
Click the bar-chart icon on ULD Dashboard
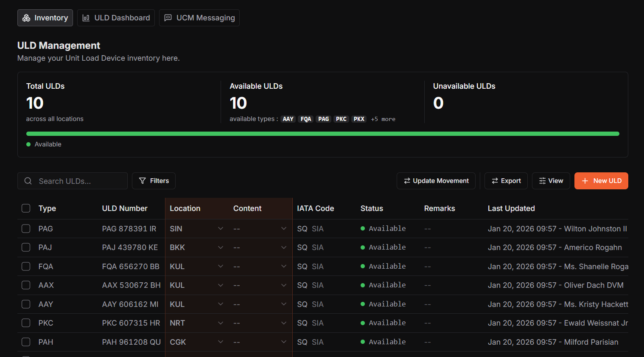coord(86,17)
